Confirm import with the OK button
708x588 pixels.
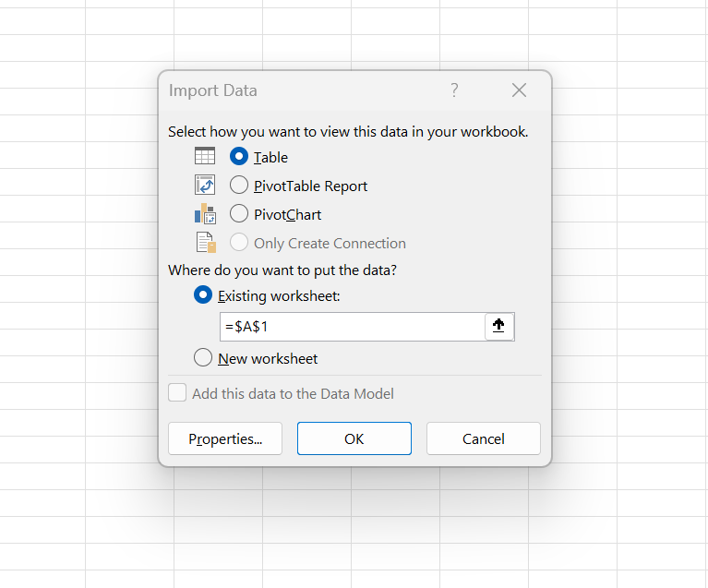coord(354,439)
